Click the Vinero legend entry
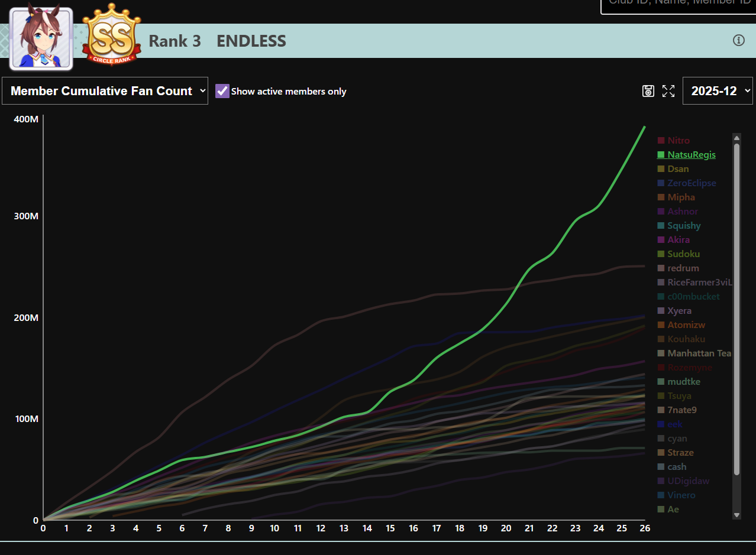756x555 pixels. coord(677,495)
